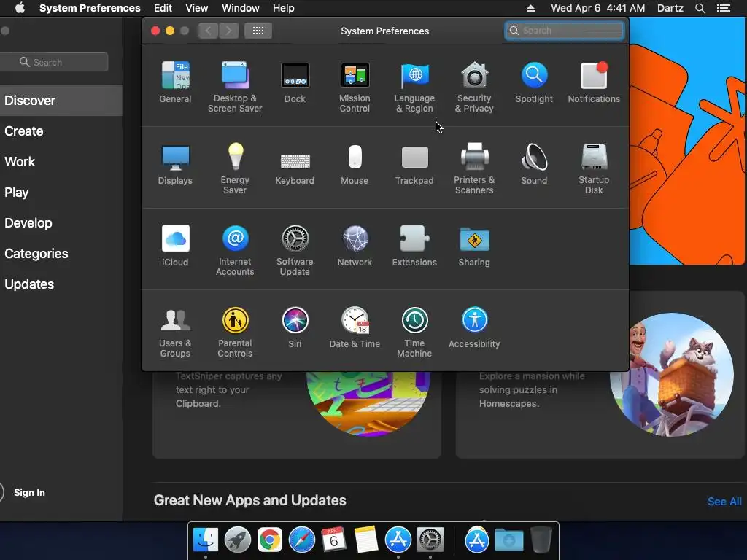
Task: Open the System Preferences app menu
Action: click(90, 8)
